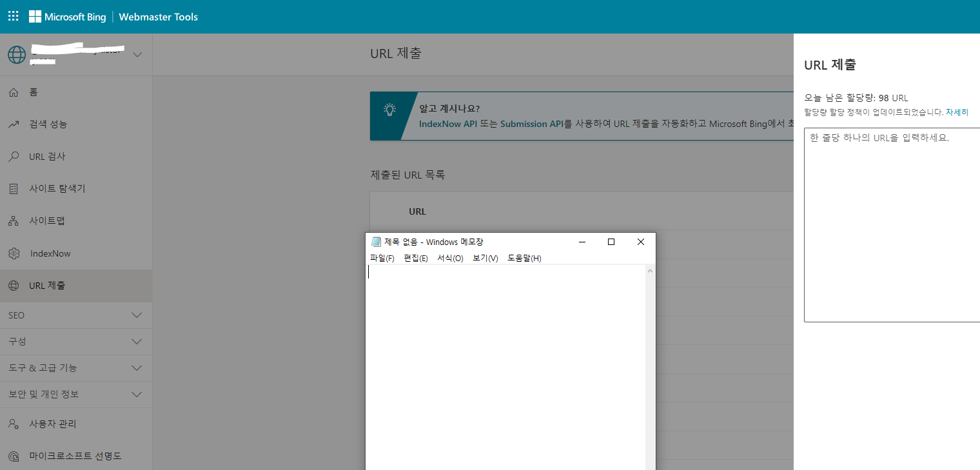
Task: Click the site globe icon
Action: coord(17,55)
